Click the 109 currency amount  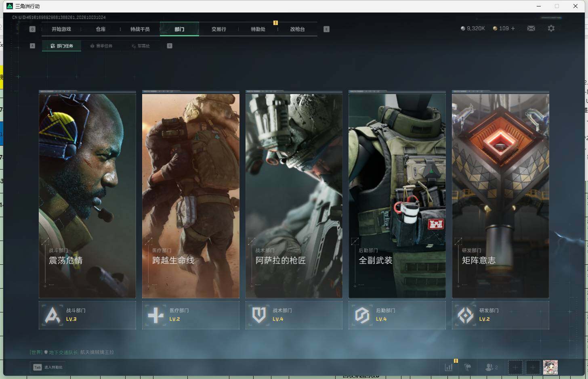pos(504,28)
